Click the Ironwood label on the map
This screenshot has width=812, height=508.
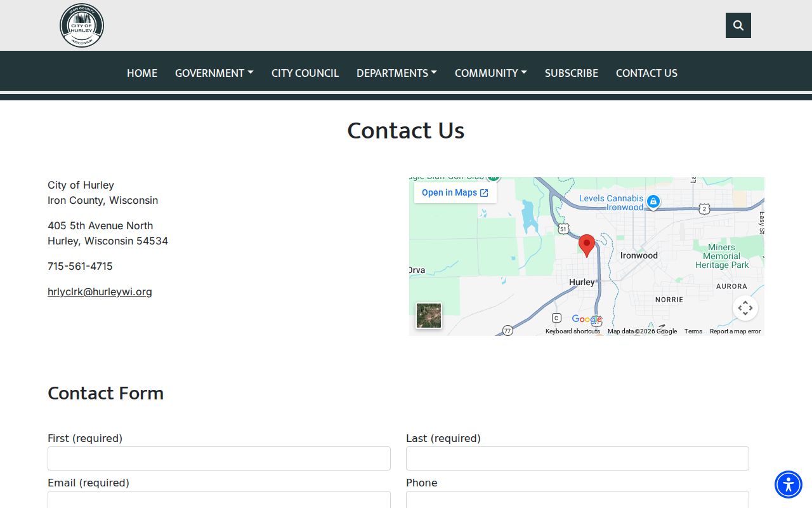pyautogui.click(x=639, y=255)
